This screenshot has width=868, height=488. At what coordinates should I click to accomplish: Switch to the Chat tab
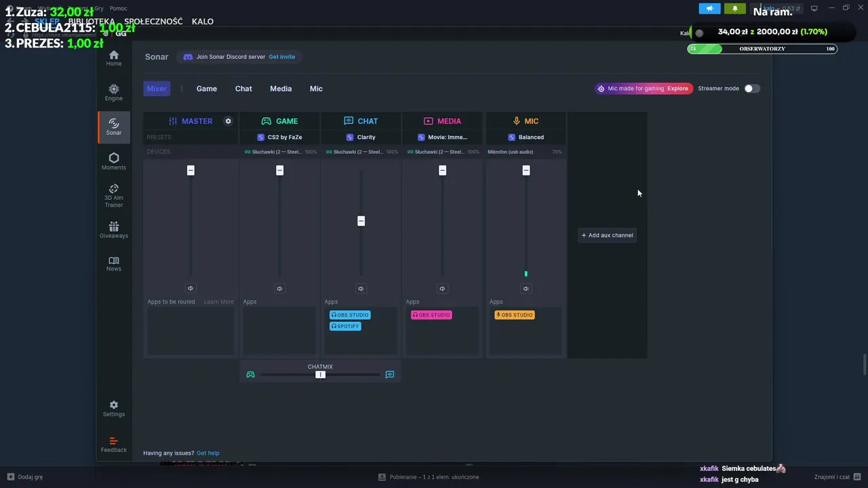pos(243,89)
